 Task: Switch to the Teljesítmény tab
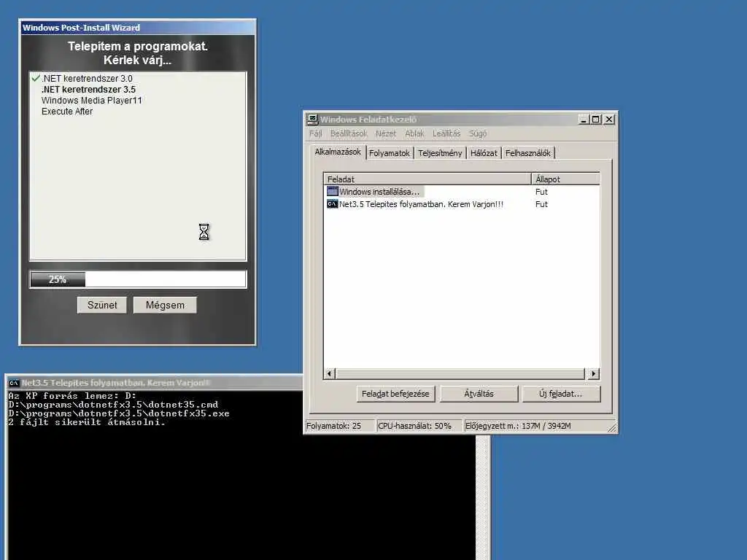click(x=440, y=153)
